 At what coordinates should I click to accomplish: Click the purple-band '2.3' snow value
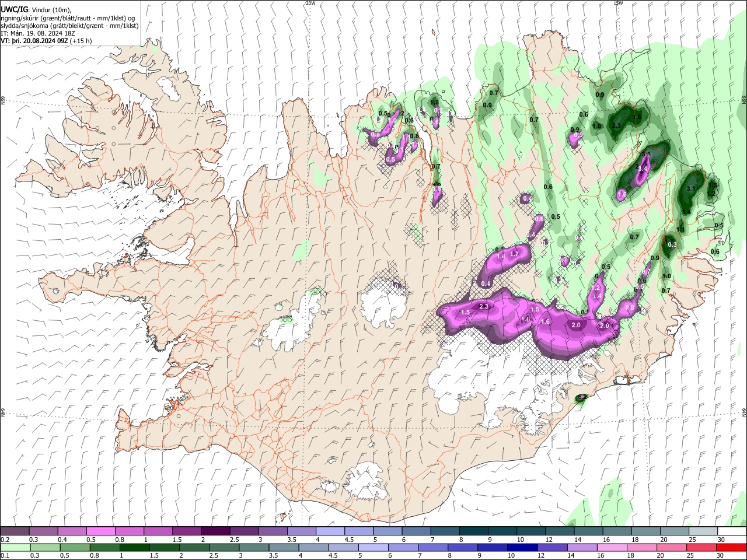pos(483,306)
